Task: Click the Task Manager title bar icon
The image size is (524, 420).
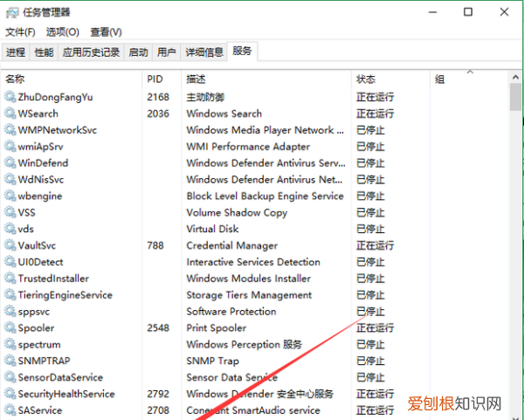Action: pyautogui.click(x=12, y=13)
